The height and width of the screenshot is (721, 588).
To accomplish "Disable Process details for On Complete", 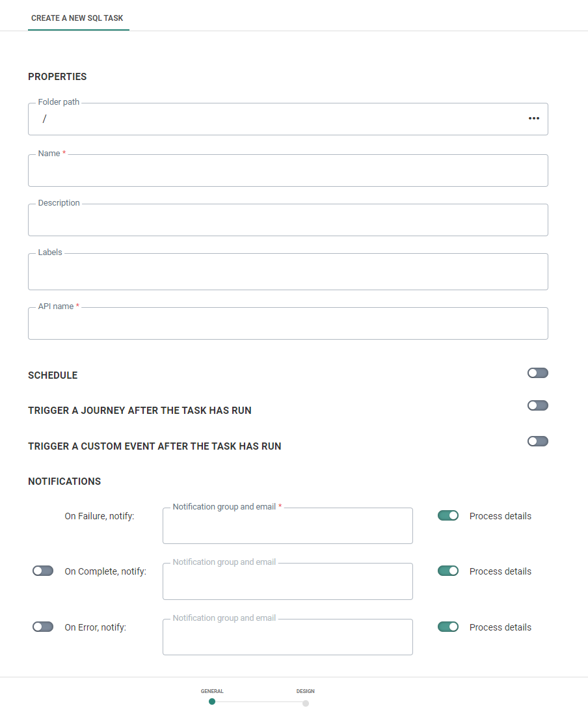I will tap(448, 571).
